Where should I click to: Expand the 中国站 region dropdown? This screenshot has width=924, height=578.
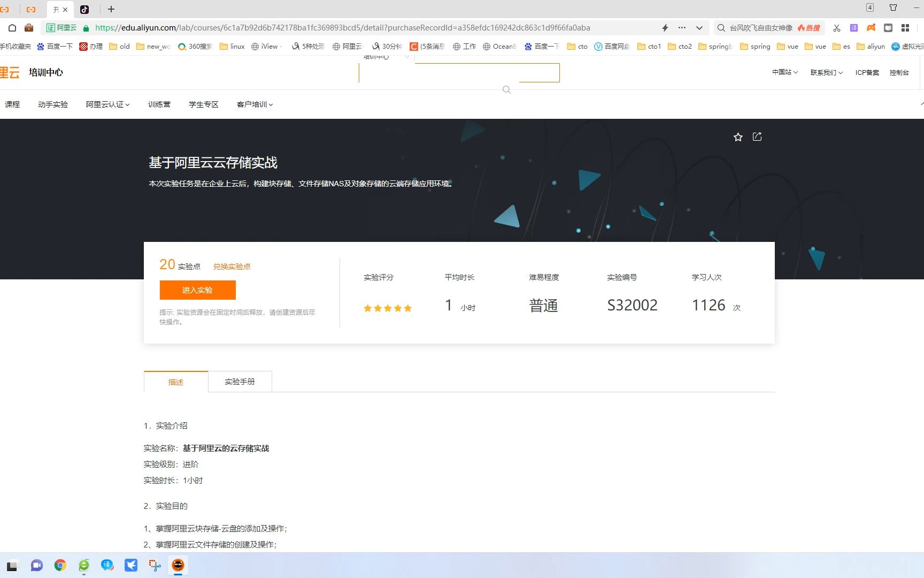point(784,72)
